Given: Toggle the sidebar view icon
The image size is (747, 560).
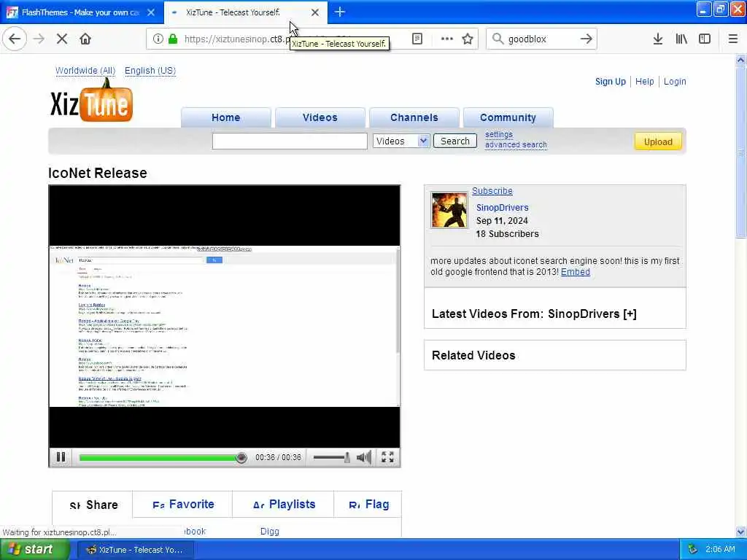Looking at the screenshot, I should pyautogui.click(x=705, y=39).
